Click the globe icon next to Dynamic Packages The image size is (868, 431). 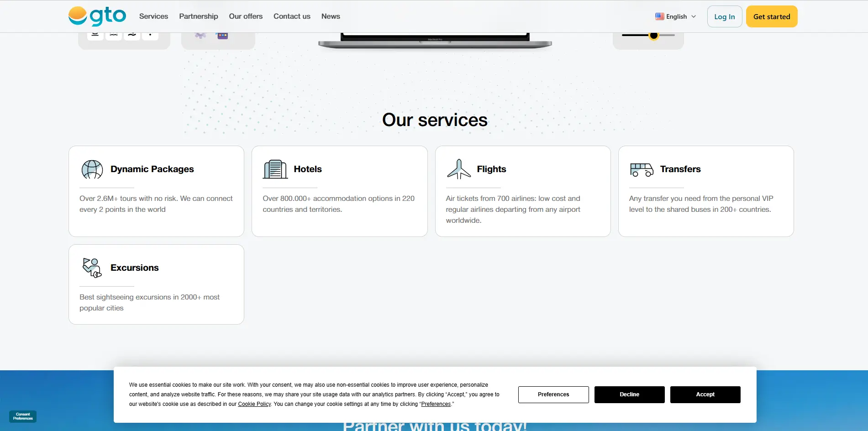click(x=92, y=169)
